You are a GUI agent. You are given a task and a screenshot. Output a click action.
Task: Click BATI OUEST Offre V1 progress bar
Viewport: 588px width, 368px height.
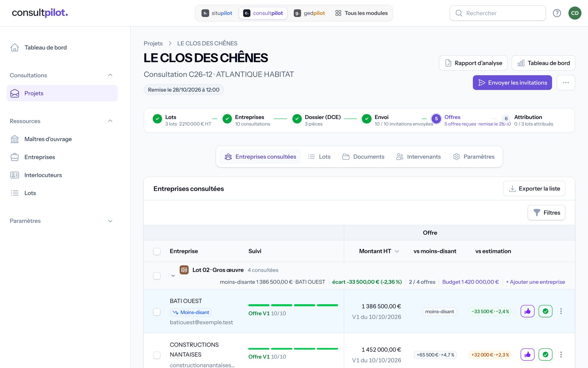point(293,305)
